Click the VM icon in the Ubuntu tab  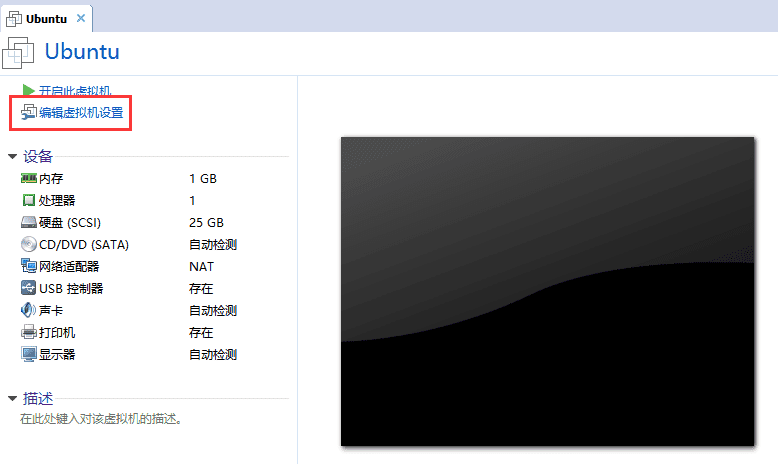click(x=14, y=19)
